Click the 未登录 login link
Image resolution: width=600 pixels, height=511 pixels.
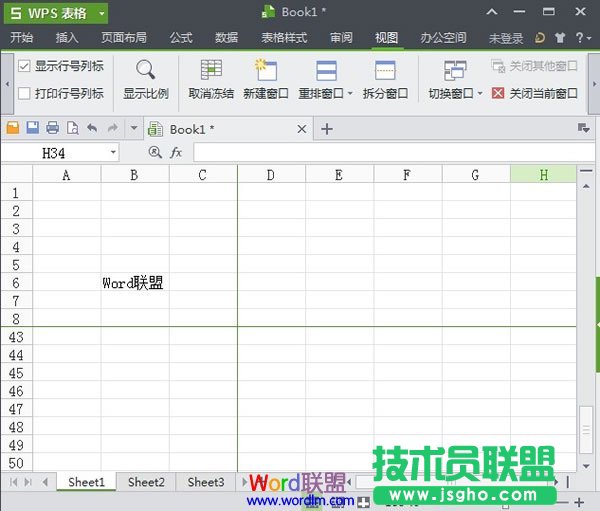point(506,38)
